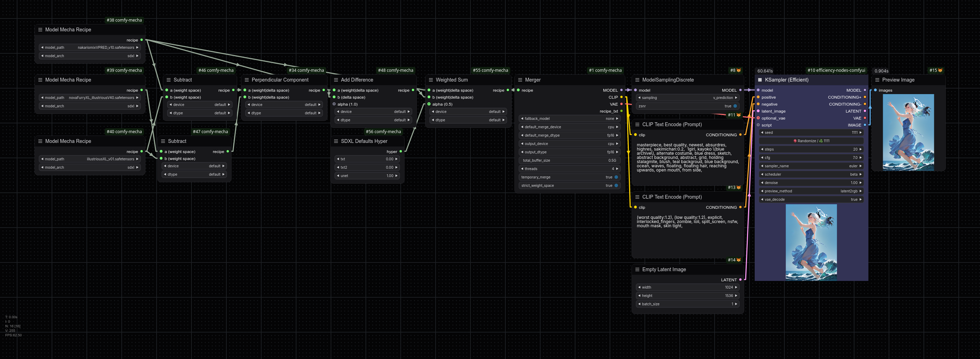This screenshot has height=359, width=980.
Task: Toggle temporary_merge in the Merger node
Action: coord(616,177)
